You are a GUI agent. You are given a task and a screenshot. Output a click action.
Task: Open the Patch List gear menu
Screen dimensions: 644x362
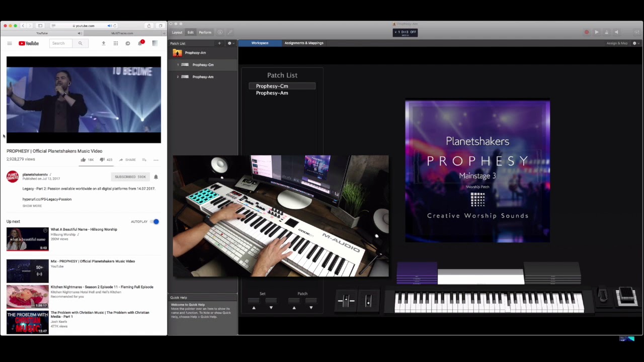[x=230, y=43]
